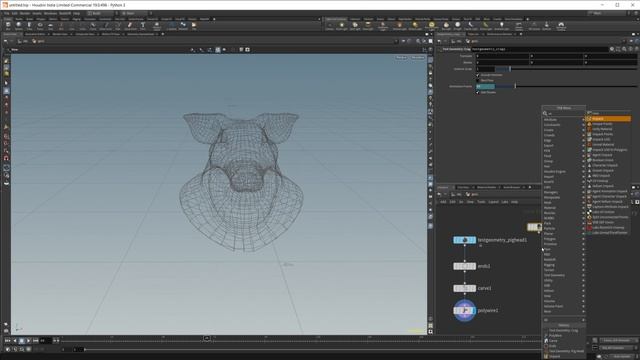
Task: Select the Platonic Solids shelf tool
Action: [157, 26]
